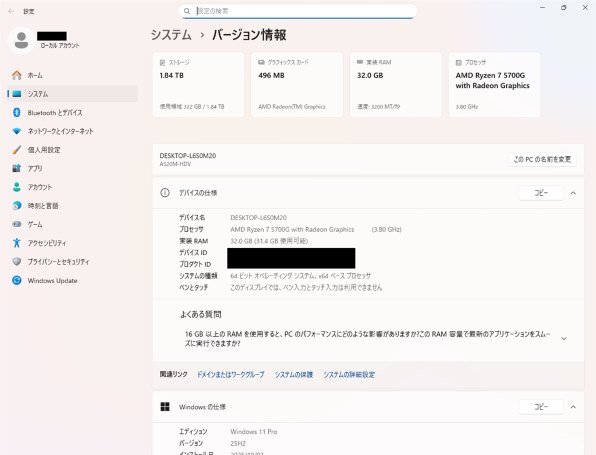Click the Windows 11 Pro edition value
Screen dimensions: 596x455
(x=254, y=432)
